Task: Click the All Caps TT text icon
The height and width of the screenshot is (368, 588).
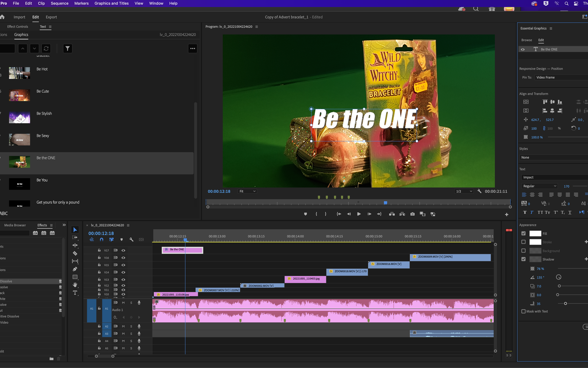Action: click(x=540, y=212)
